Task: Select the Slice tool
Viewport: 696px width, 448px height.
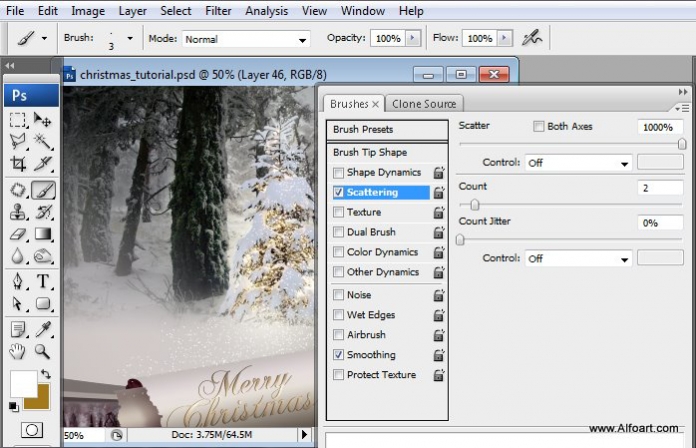Action: pyautogui.click(x=43, y=164)
